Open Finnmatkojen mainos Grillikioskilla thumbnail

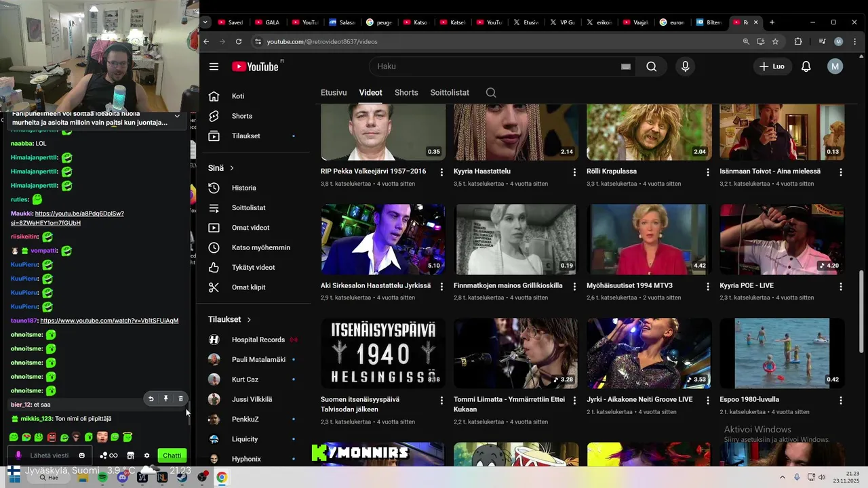(516, 239)
